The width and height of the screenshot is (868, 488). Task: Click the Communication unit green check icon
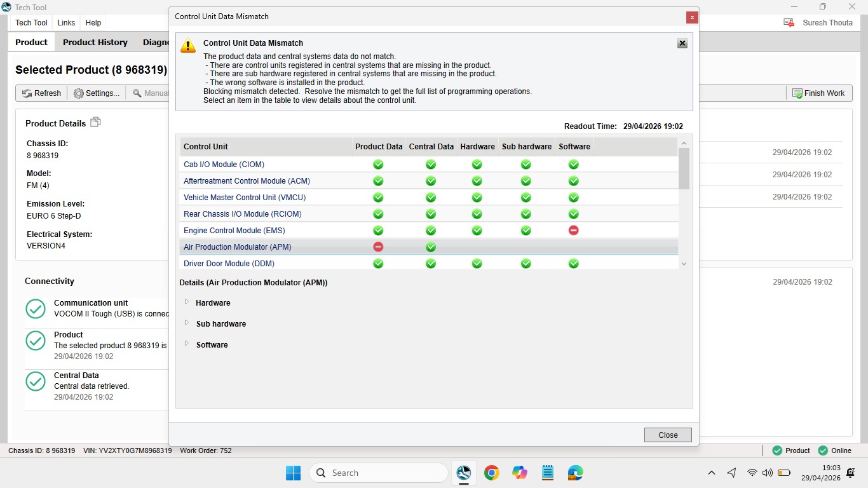36,309
